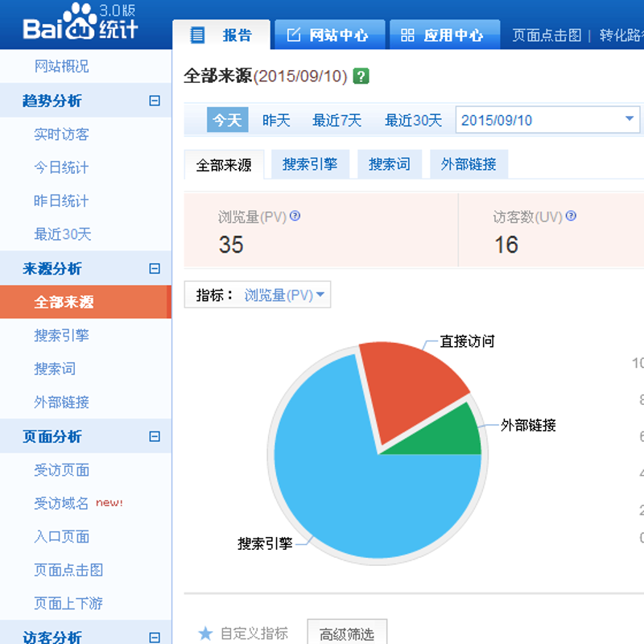
Task: Open 网站概况 in the sidebar
Action: [x=61, y=66]
